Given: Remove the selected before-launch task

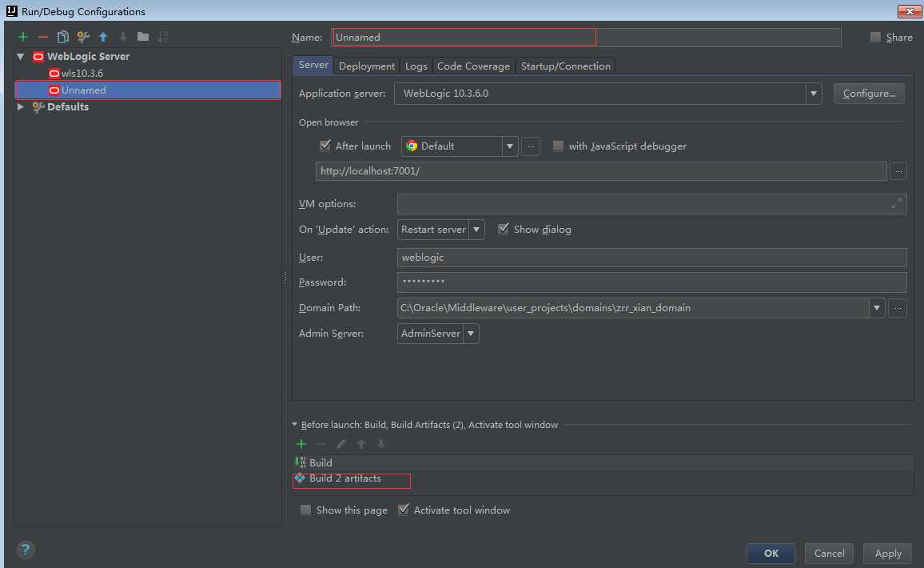Looking at the screenshot, I should pos(321,444).
